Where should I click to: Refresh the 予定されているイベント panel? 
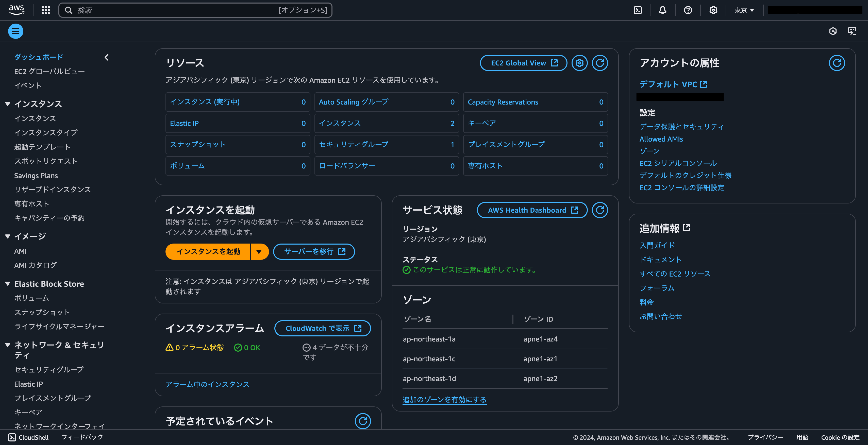(363, 421)
